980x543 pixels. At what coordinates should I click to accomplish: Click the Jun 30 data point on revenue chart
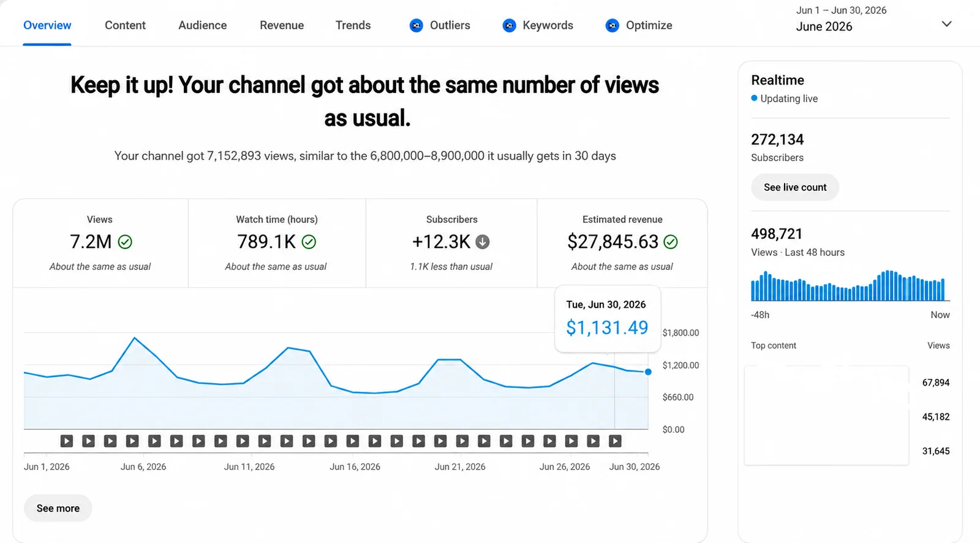[648, 372]
